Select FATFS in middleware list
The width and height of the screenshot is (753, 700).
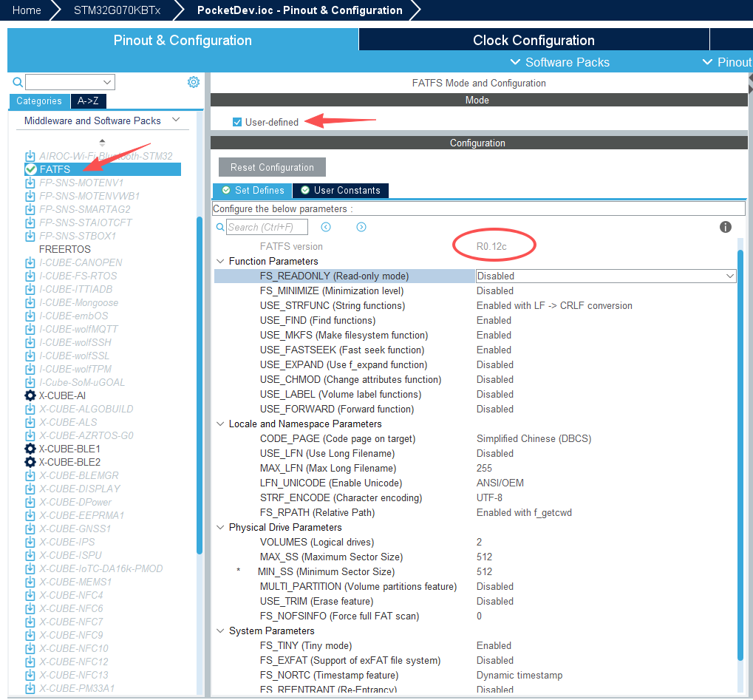102,169
